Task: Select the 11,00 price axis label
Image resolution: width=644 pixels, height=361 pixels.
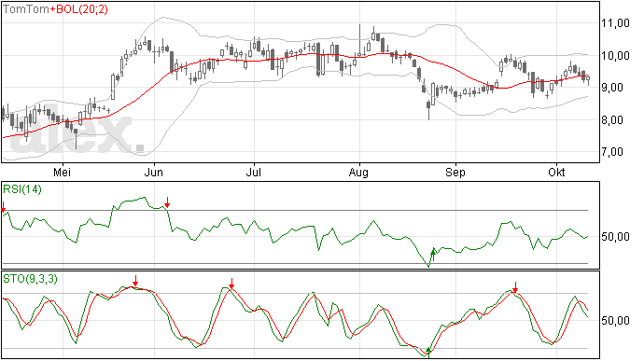Action: (x=615, y=23)
